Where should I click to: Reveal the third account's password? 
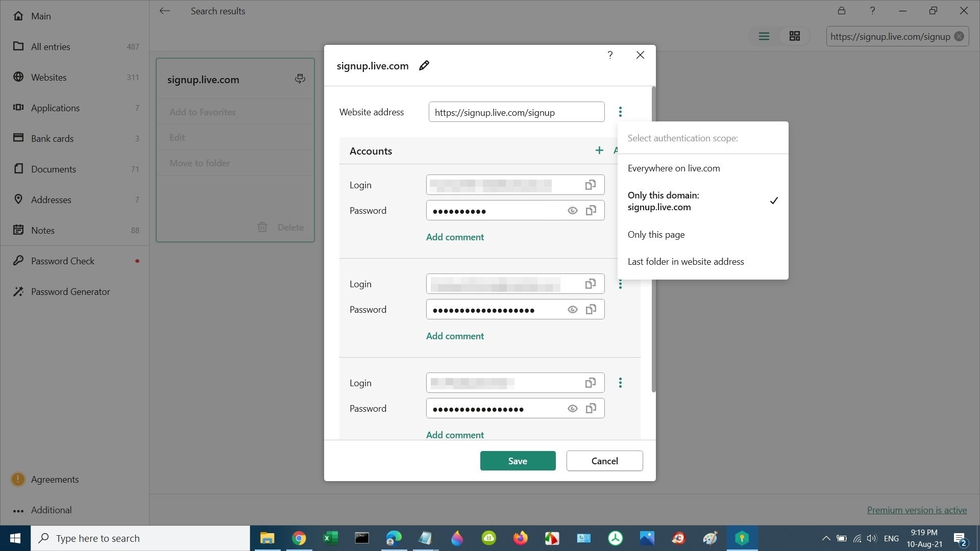(572, 408)
